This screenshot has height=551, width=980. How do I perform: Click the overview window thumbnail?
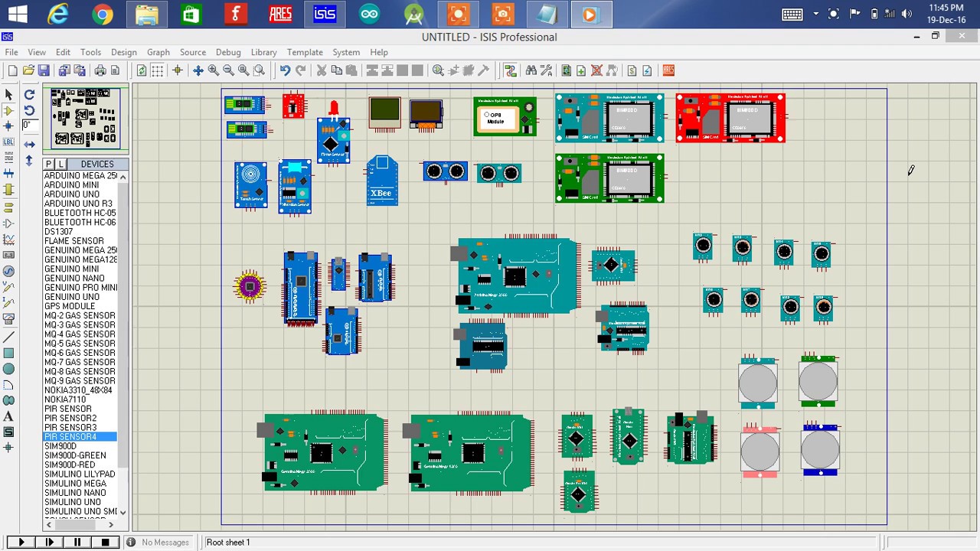85,119
